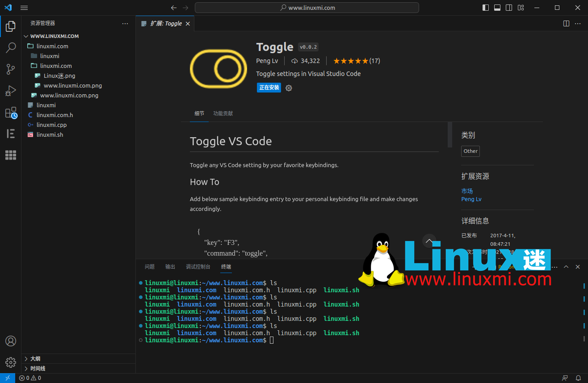Open editor More Actions ellipsis
This screenshot has width=588, height=383.
pyautogui.click(x=578, y=23)
